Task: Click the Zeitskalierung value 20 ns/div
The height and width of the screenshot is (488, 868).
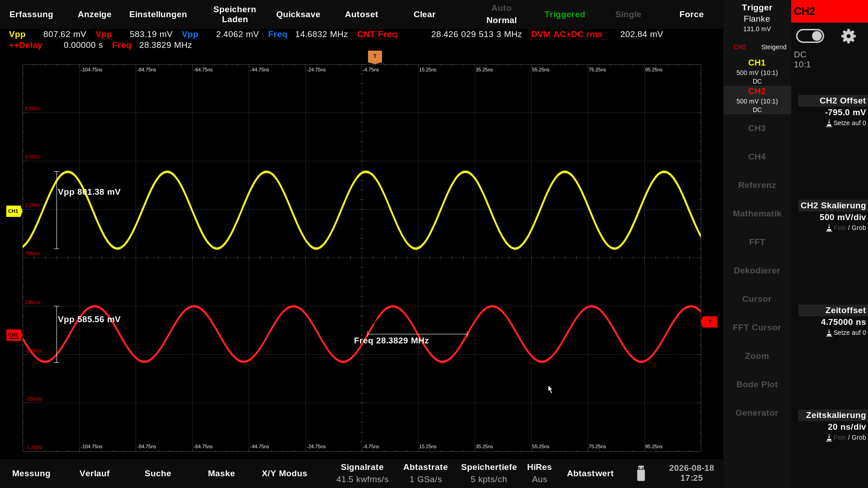Action: tap(847, 427)
